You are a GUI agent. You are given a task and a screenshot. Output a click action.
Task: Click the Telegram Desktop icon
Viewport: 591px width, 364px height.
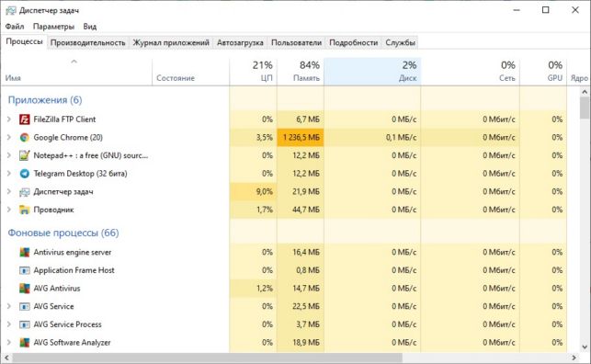tap(25, 174)
